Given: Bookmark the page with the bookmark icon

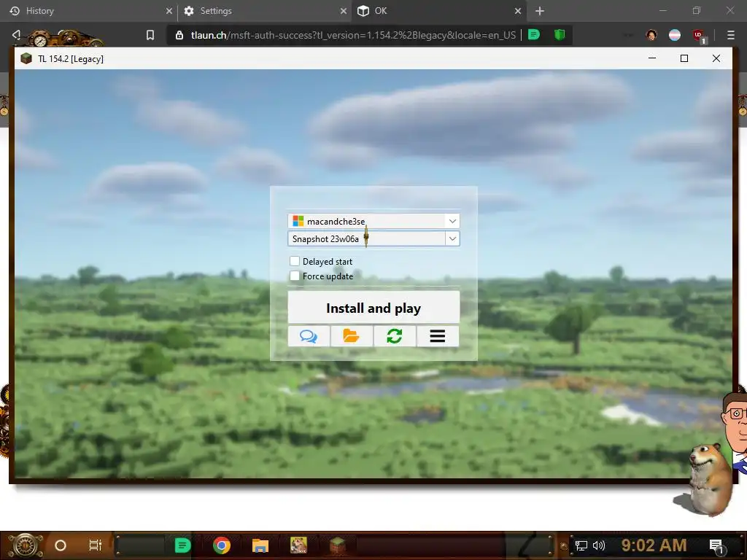Looking at the screenshot, I should tap(150, 35).
